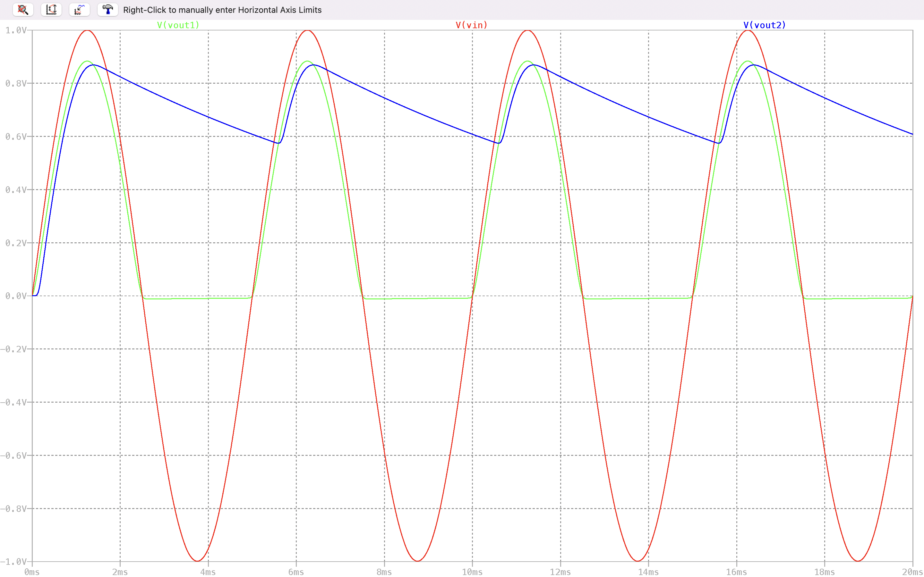The image size is (924, 577).
Task: Select the zoom back magnifier icon
Action: [x=23, y=10]
